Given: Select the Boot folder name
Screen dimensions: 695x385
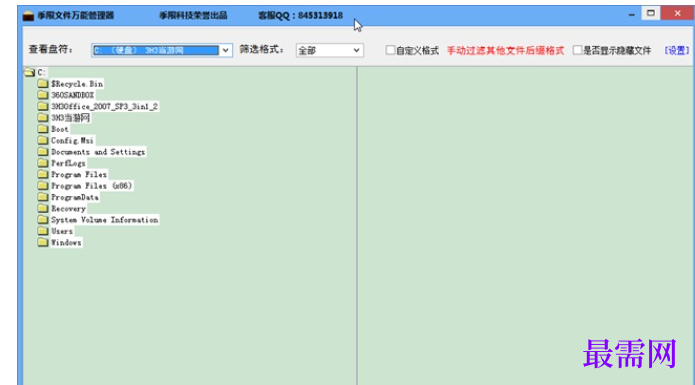Looking at the screenshot, I should (60, 129).
